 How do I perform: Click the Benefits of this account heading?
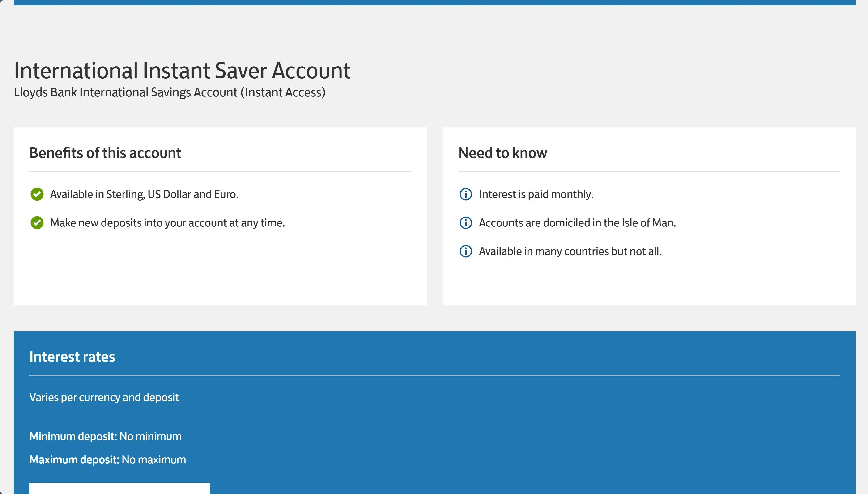(x=105, y=153)
